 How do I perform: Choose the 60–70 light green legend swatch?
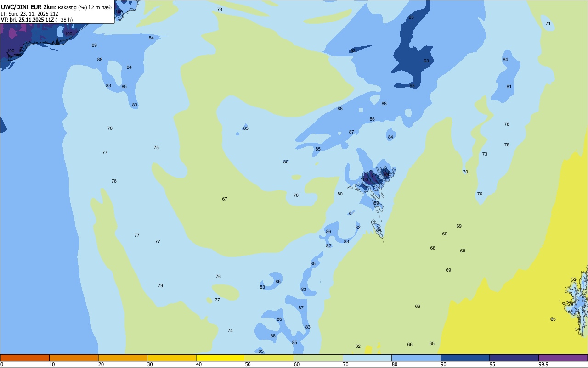coord(318,357)
